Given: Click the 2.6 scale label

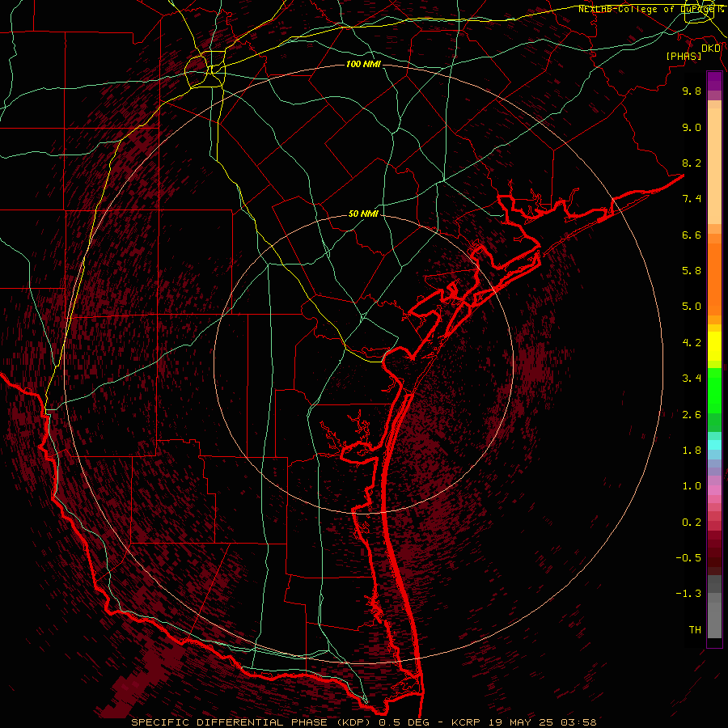Looking at the screenshot, I should pos(692,415).
